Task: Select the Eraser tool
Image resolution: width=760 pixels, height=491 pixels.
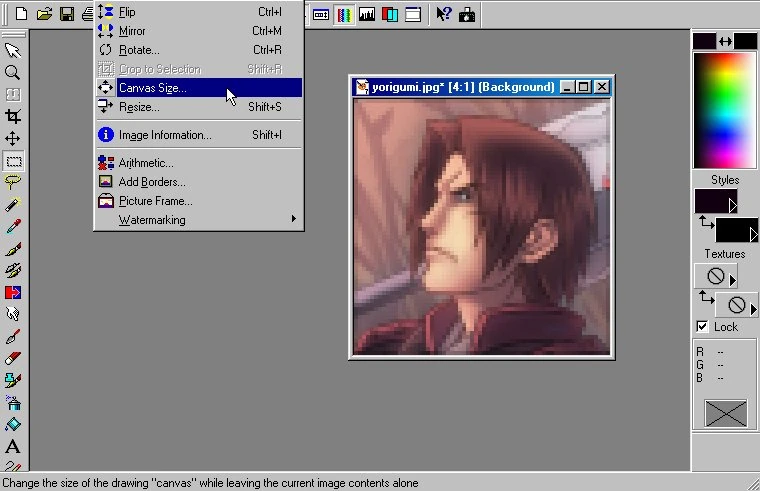Action: tap(13, 359)
